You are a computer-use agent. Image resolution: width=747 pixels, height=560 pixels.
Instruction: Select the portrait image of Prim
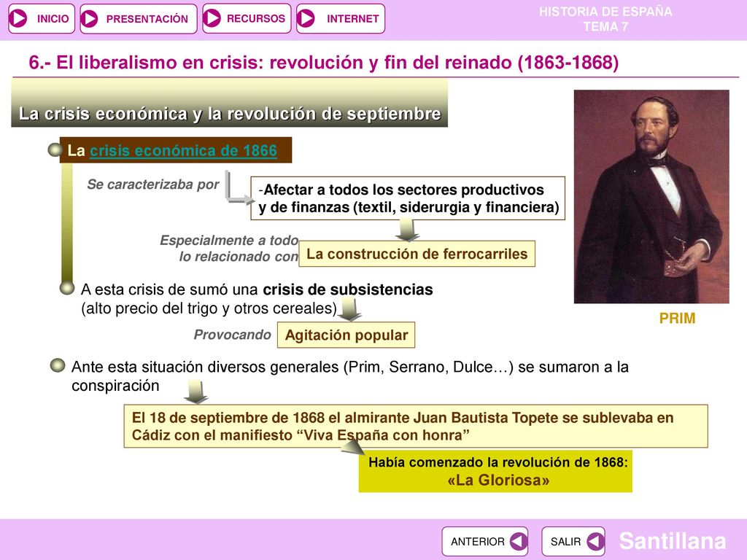(x=651, y=197)
